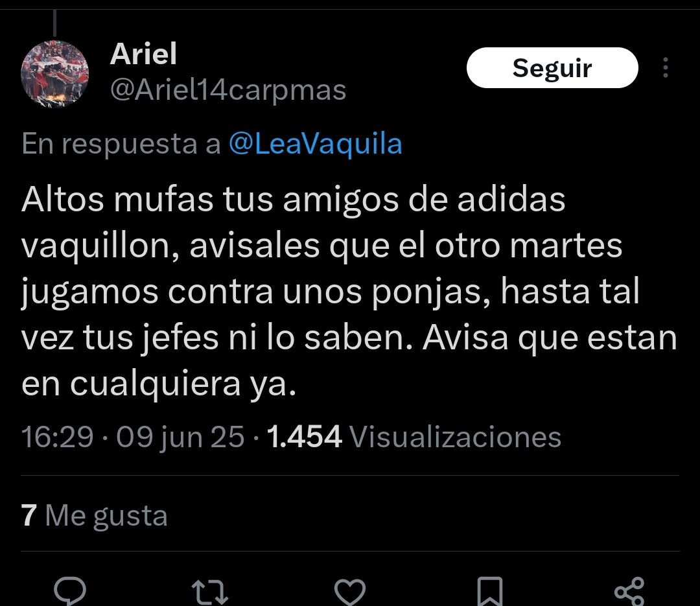Like the tweet with the heart icon
Image resolution: width=700 pixels, height=606 pixels.
tap(350, 591)
